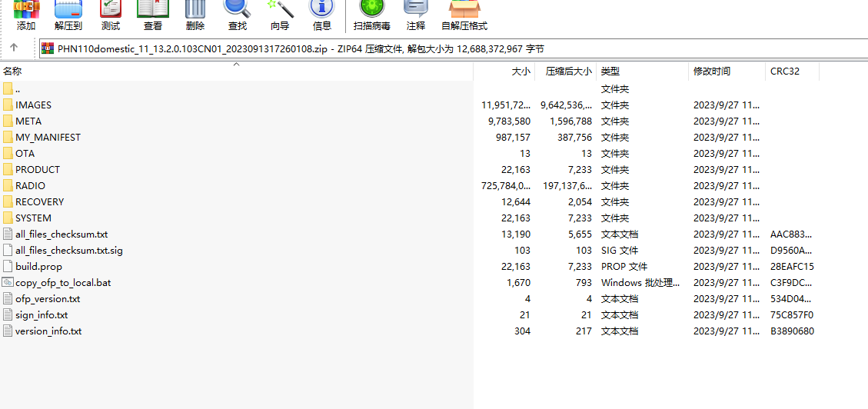Click the IMAGES folder name
The image size is (868, 409).
(33, 105)
